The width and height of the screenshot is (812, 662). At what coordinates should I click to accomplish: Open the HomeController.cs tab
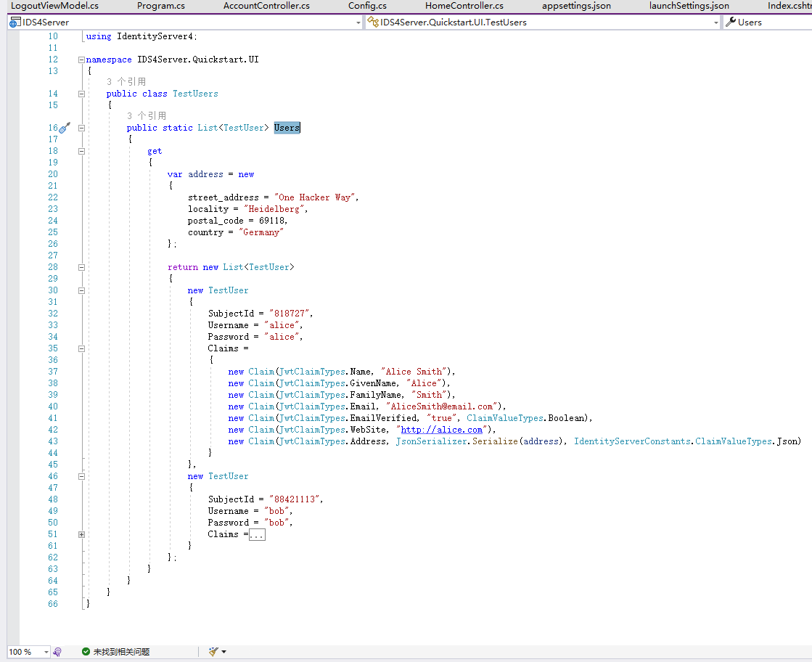pyautogui.click(x=464, y=6)
